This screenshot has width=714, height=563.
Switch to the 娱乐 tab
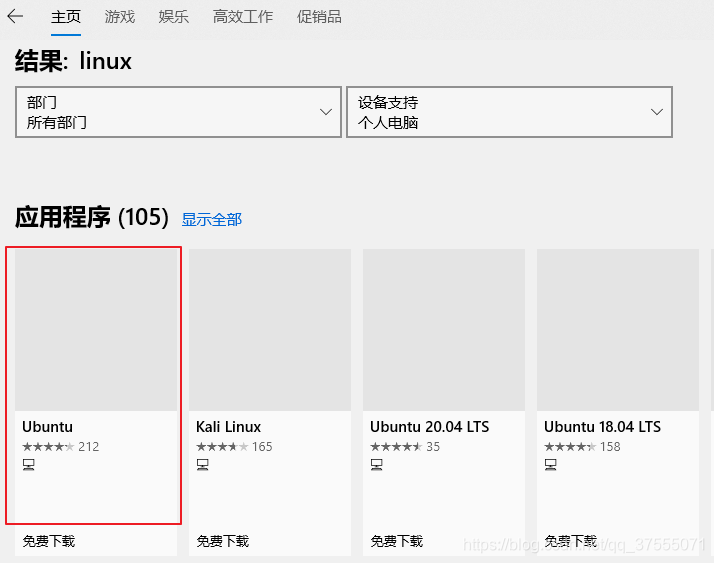click(x=173, y=17)
